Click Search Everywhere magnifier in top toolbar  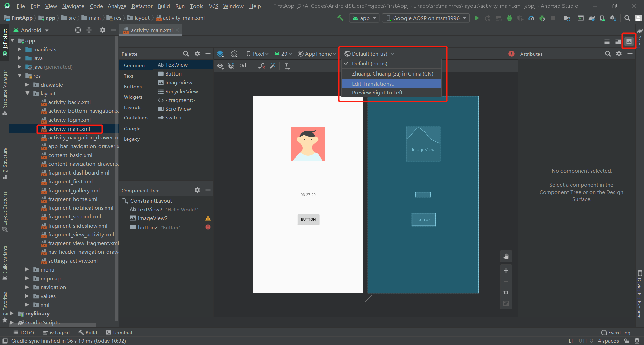tap(627, 18)
